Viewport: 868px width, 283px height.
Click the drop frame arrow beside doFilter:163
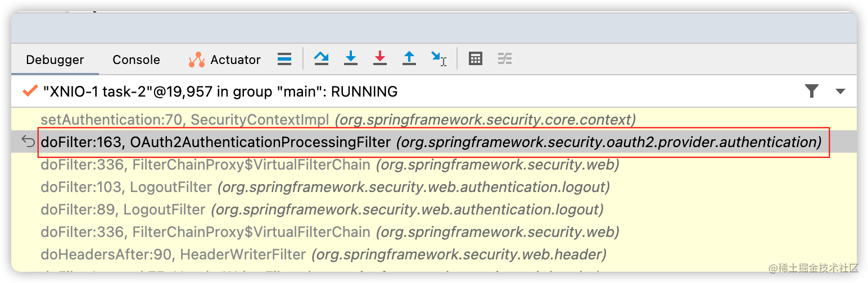[x=28, y=141]
